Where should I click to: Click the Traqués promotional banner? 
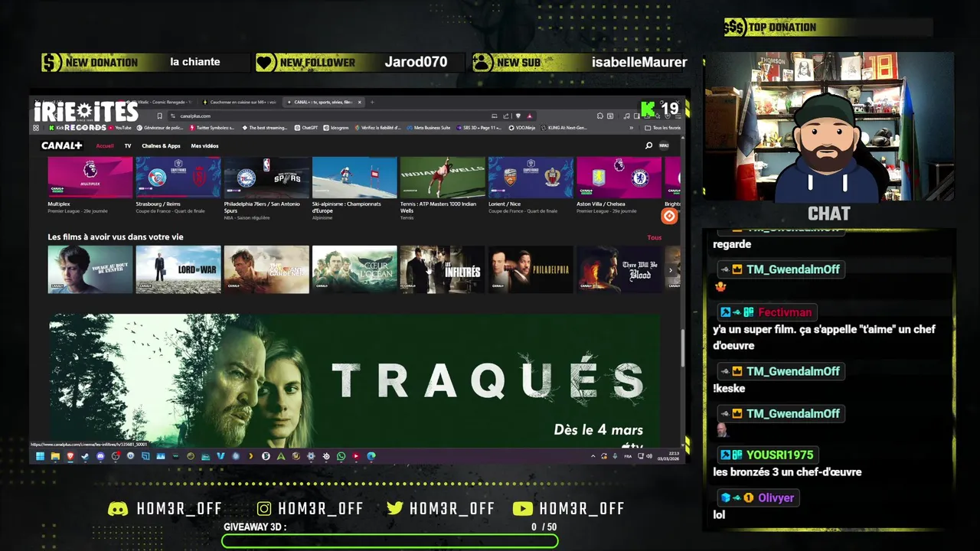tap(354, 380)
